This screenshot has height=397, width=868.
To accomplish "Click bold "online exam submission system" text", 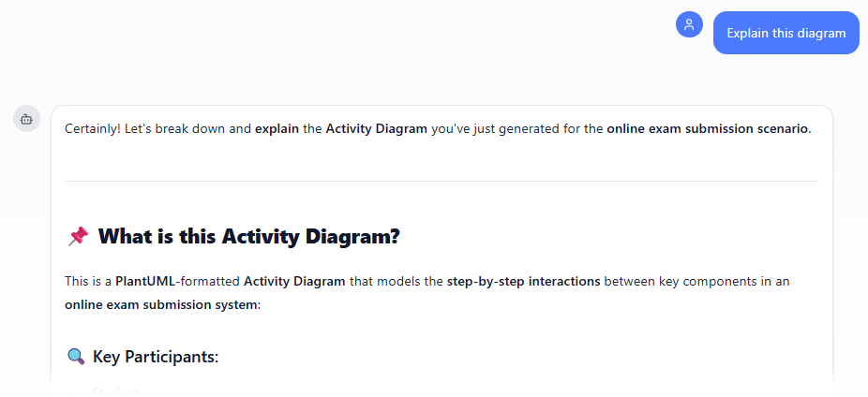I will [x=159, y=304].
